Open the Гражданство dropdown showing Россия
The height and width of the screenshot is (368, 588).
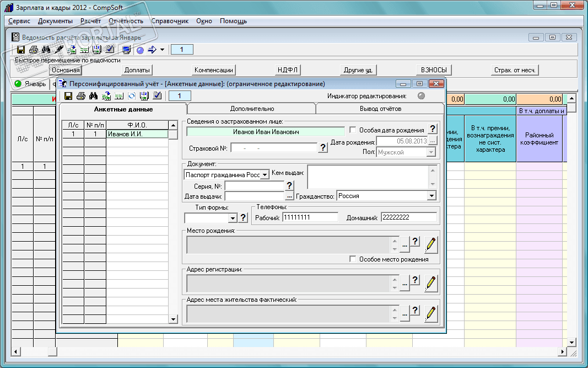click(x=431, y=196)
